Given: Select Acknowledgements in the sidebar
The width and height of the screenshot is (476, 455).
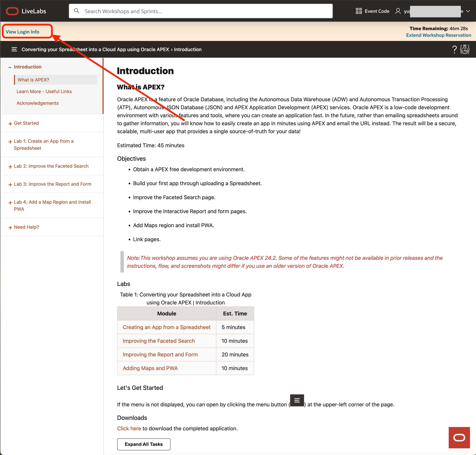Looking at the screenshot, I should (x=38, y=103).
